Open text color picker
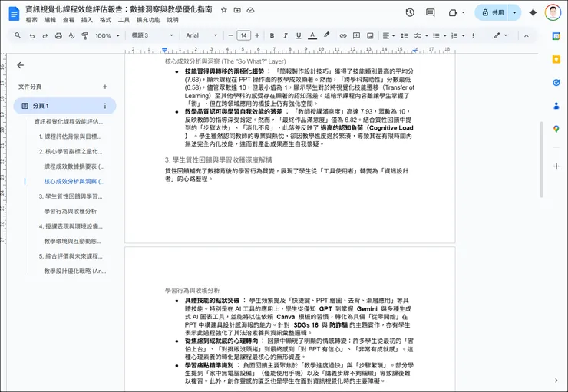 point(312,35)
